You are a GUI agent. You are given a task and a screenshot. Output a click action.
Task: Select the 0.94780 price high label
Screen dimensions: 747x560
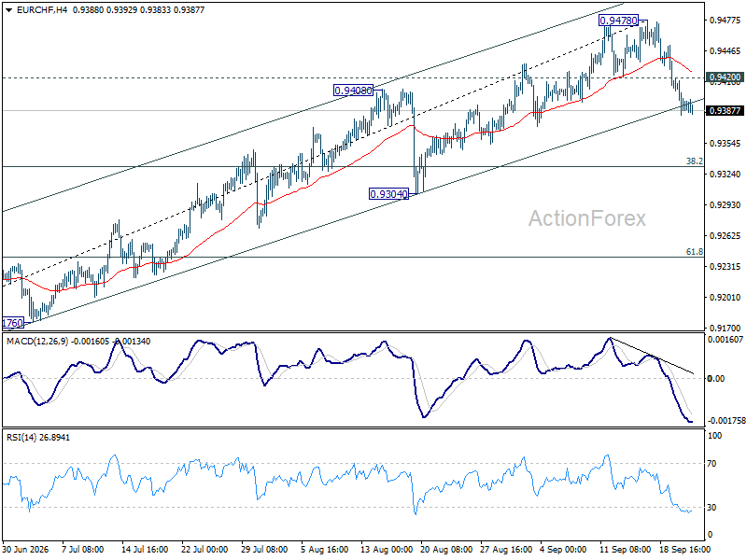(618, 21)
